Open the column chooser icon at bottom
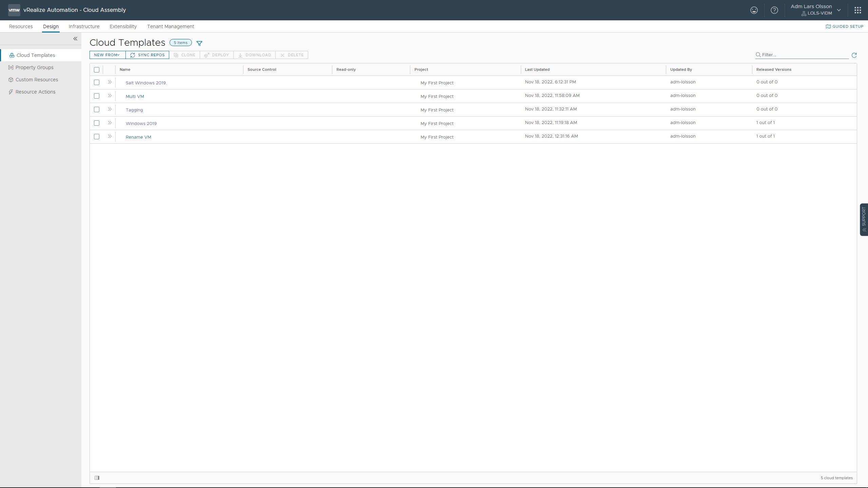Image resolution: width=868 pixels, height=488 pixels. (97, 478)
